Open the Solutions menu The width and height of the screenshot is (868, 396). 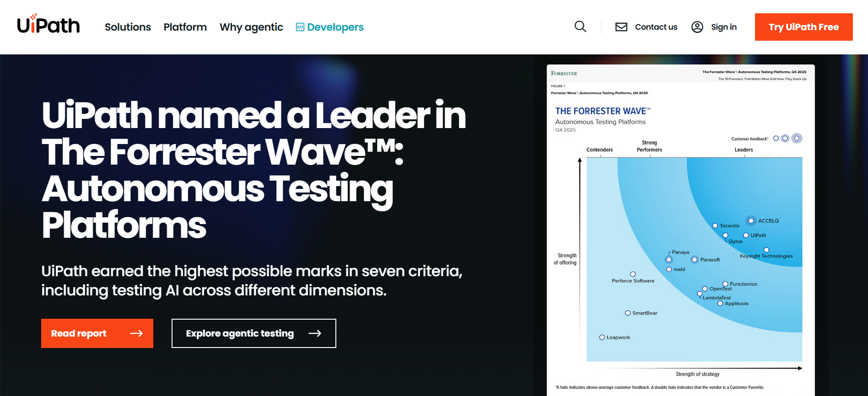point(128,27)
